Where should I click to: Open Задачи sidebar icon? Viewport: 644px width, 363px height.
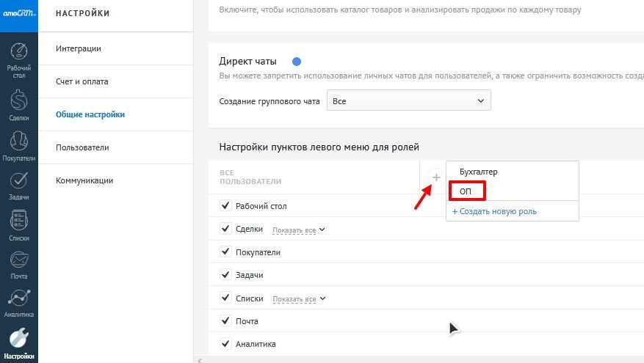(19, 184)
